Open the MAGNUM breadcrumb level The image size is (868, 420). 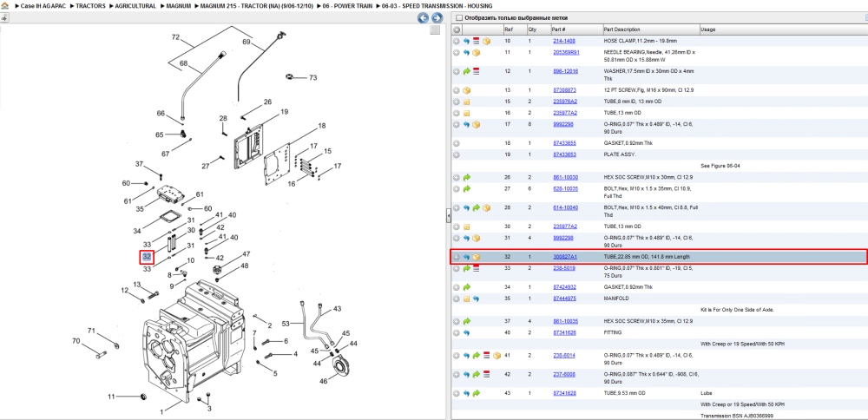179,6
